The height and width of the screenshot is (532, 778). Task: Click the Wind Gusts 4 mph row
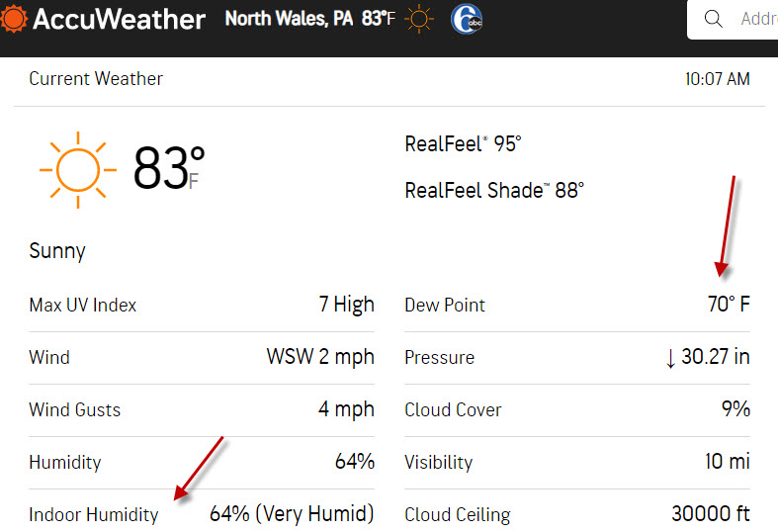(202, 410)
